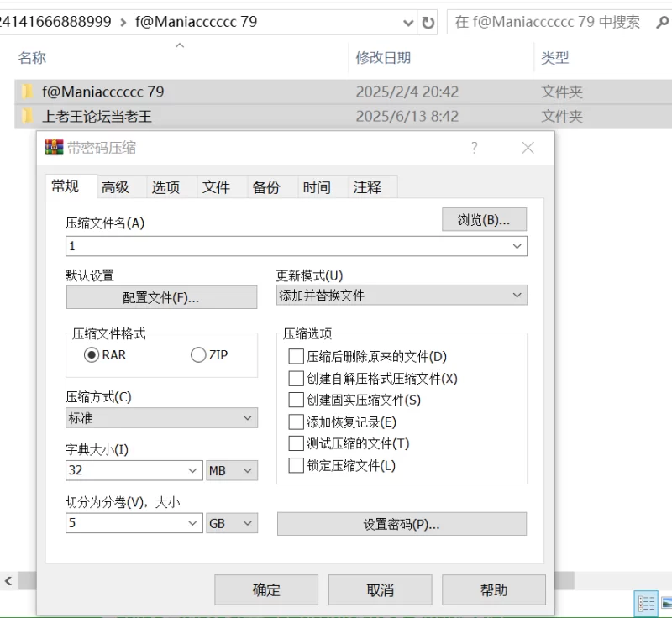
Task: Sort by the 类型 column header
Action: pos(554,57)
